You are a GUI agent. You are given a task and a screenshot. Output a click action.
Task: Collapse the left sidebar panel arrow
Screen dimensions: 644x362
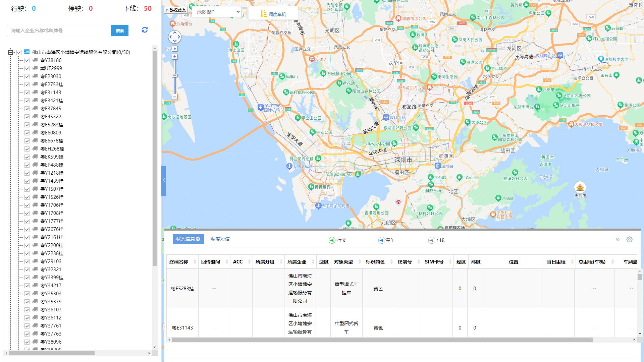[x=164, y=181]
